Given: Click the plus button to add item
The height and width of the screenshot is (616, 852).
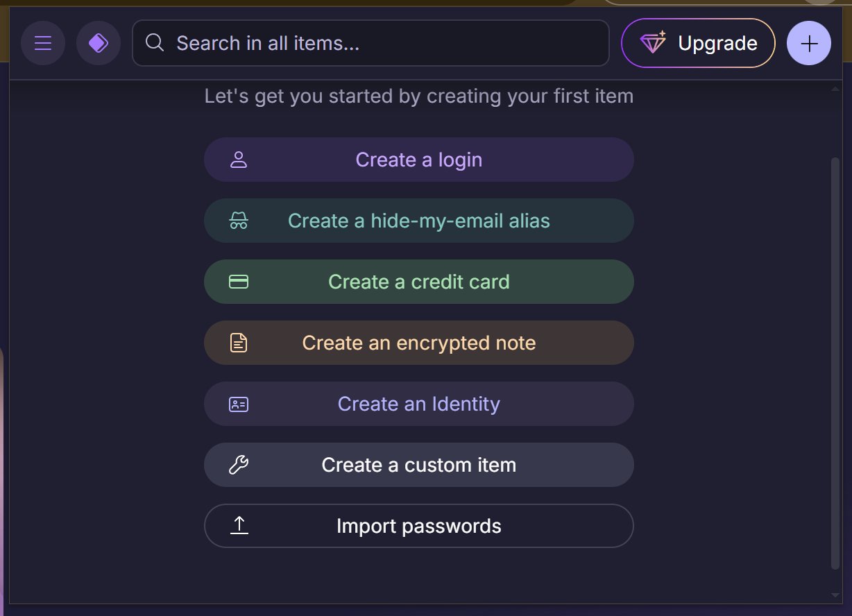Looking at the screenshot, I should click(809, 43).
